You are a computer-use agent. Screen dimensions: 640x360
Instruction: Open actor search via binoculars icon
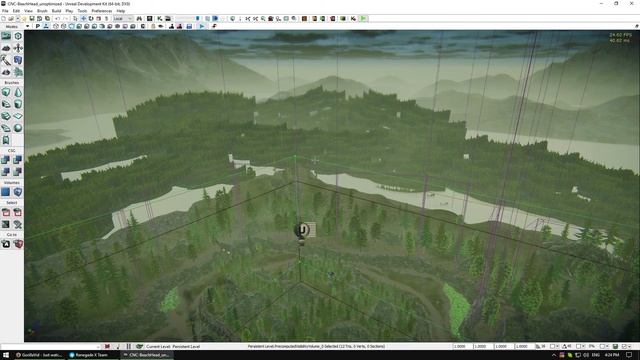[139, 19]
